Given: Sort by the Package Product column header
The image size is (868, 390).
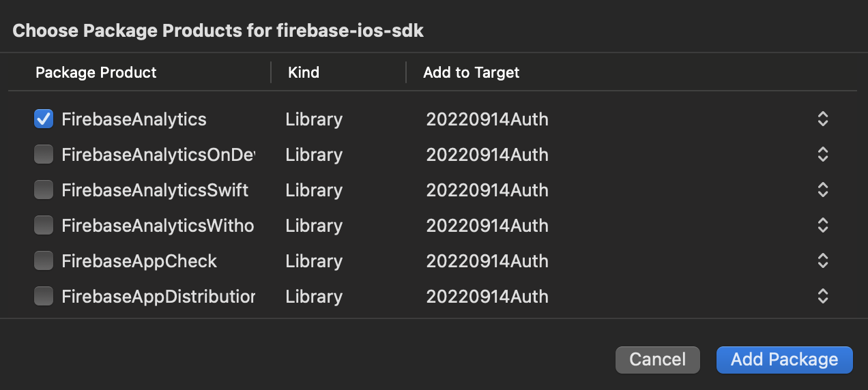Looking at the screenshot, I should (x=96, y=72).
